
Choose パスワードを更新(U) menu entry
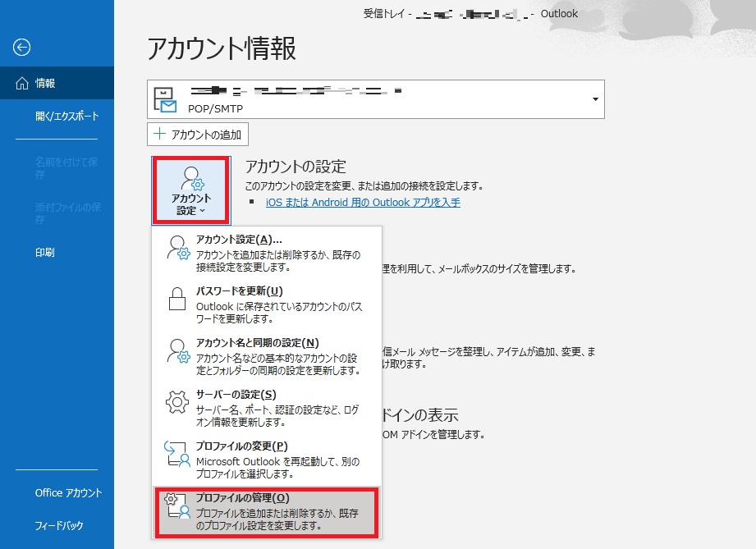pos(267,304)
